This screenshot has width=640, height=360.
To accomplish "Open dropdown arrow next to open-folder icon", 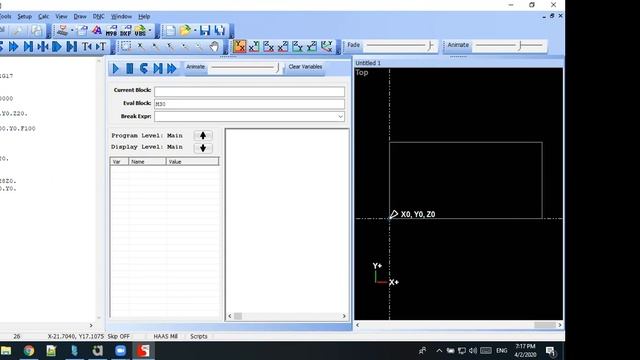I will [195, 31].
